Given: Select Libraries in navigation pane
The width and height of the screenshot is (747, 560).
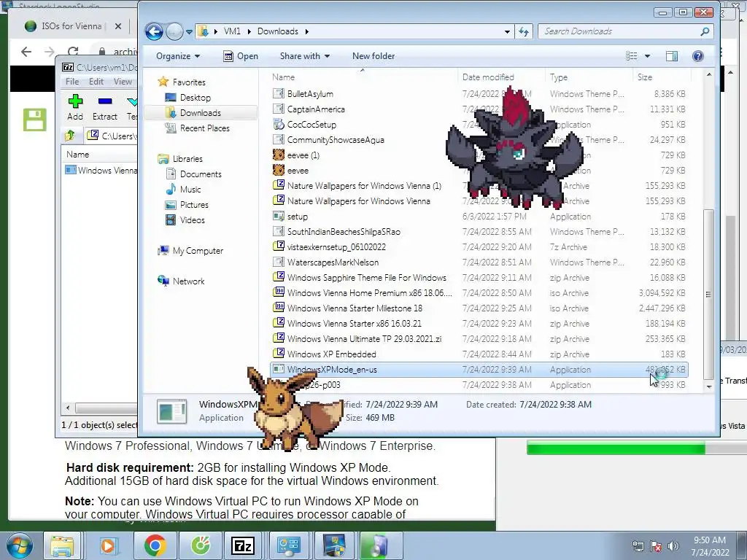Looking at the screenshot, I should click(x=180, y=158).
